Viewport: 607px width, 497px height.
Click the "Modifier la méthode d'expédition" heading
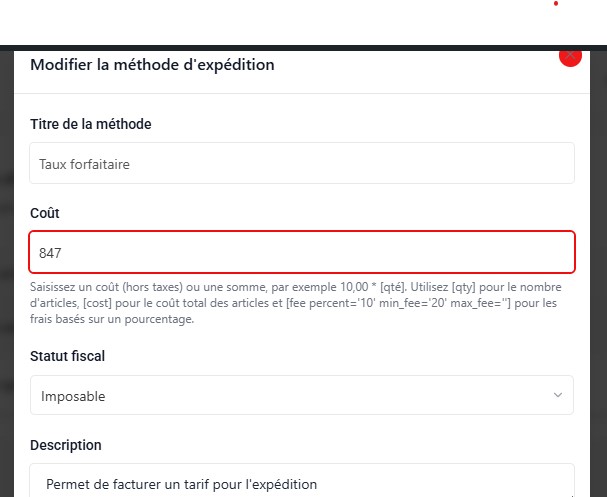pos(152,66)
